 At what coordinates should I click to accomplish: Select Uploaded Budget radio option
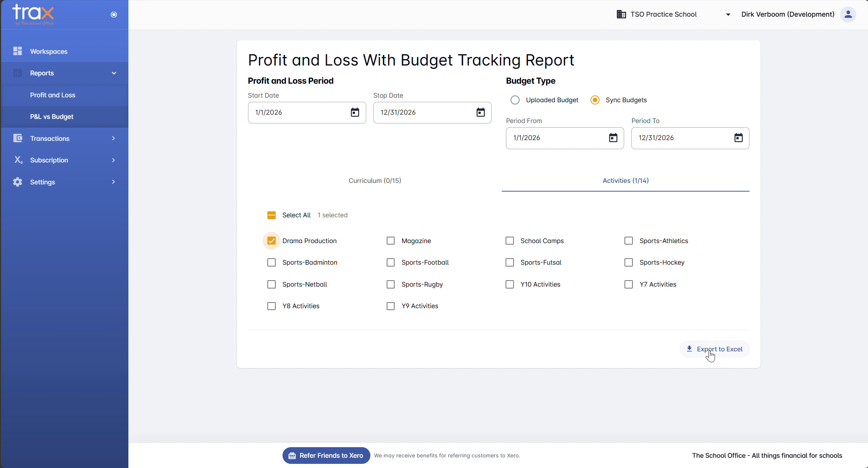[x=515, y=100]
